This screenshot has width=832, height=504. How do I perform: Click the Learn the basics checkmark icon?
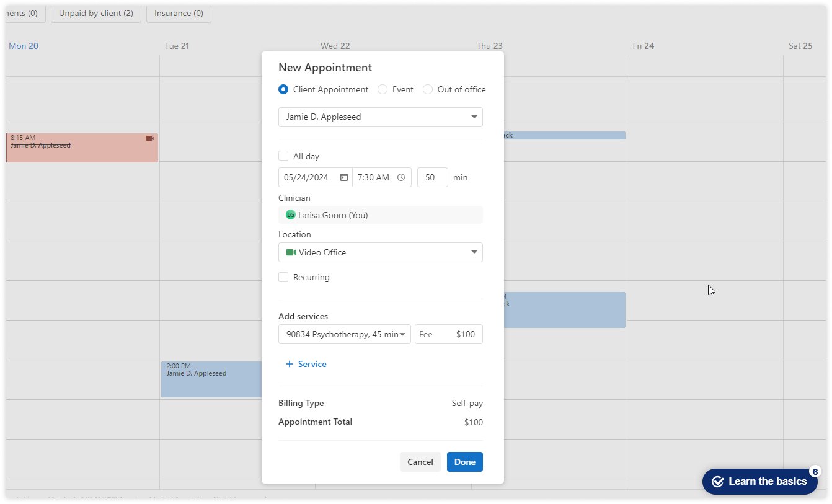coord(718,482)
